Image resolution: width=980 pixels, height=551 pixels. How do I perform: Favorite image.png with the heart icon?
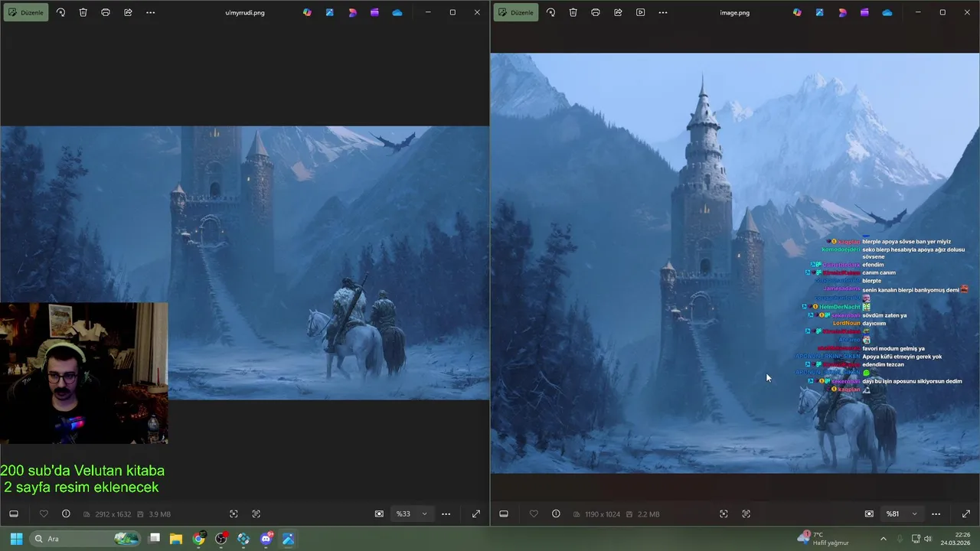click(x=534, y=514)
